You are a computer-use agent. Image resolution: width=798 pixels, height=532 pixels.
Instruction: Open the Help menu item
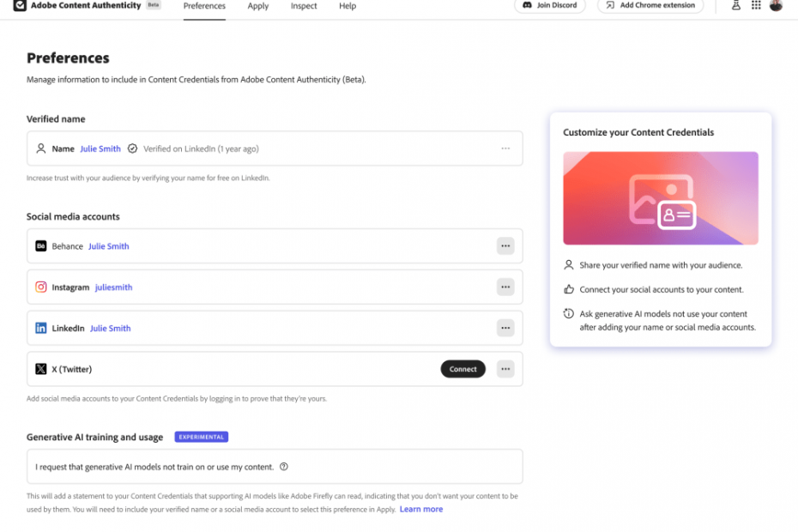coord(348,6)
